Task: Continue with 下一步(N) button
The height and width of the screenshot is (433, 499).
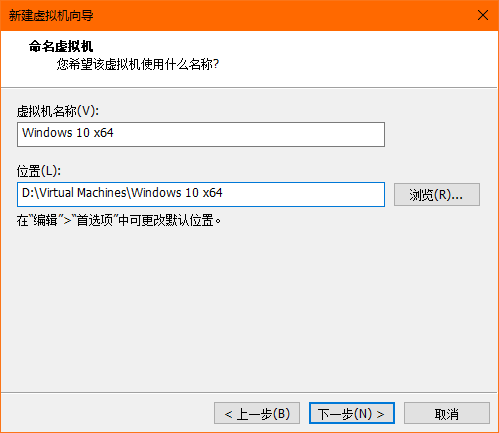Action: pos(352,413)
